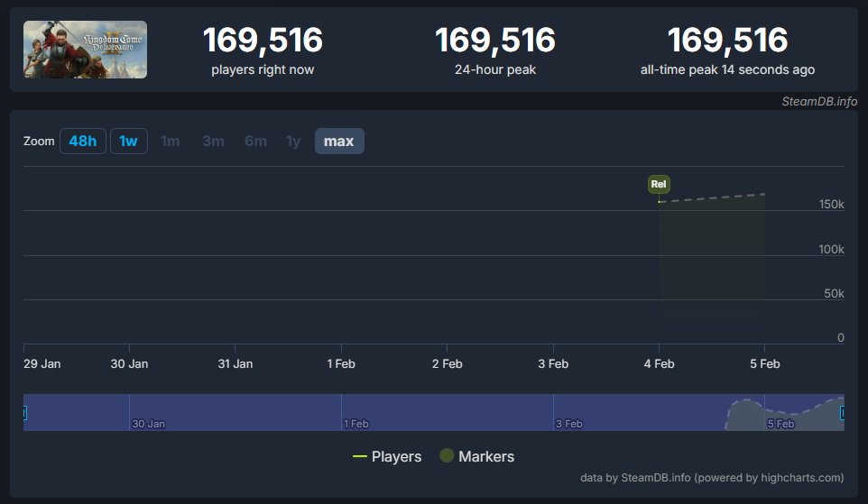Viewport: 868px width, 504px height.
Task: Select the 1m zoom option
Action: pyautogui.click(x=170, y=142)
